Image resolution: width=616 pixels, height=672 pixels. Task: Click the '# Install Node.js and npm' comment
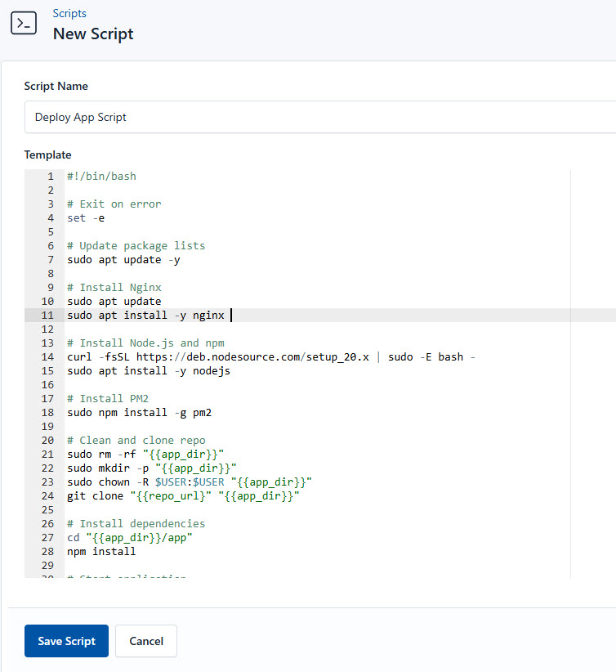[145, 343]
